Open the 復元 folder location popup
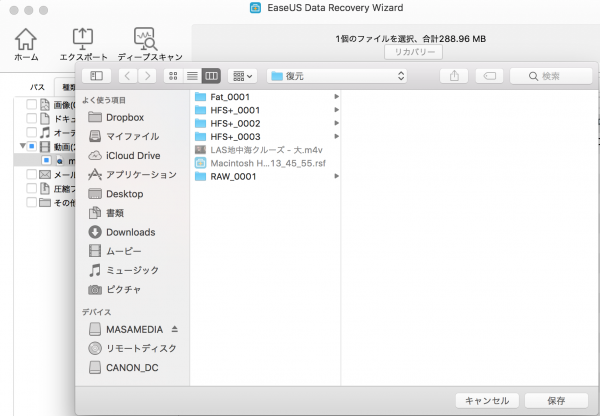Viewport: 600px width, 416px height. pos(337,76)
